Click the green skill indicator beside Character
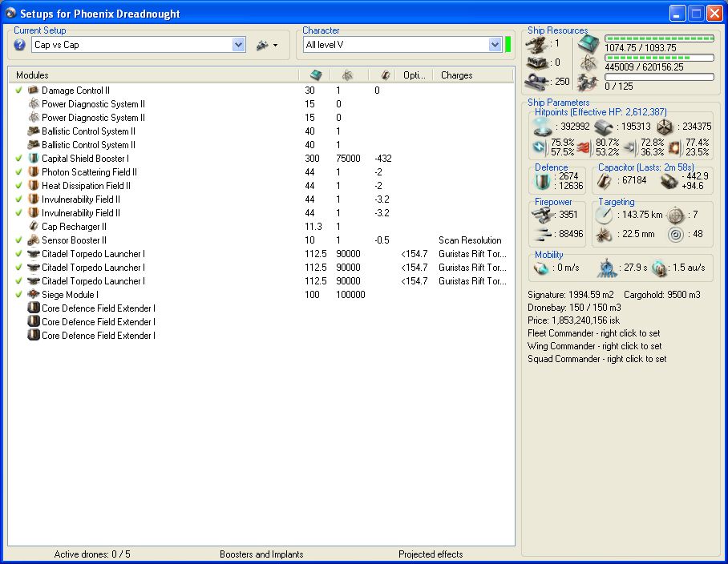 point(508,45)
